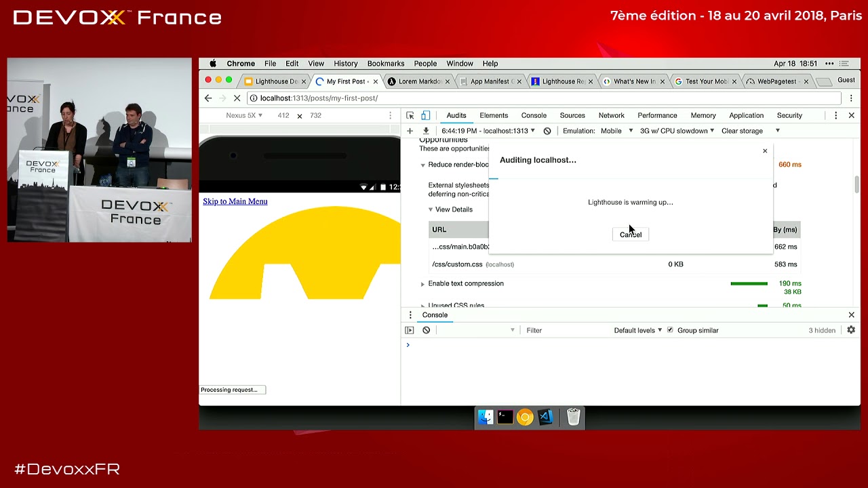Click the Guest profile button
This screenshot has height=488, width=868.
pyautogui.click(x=846, y=80)
